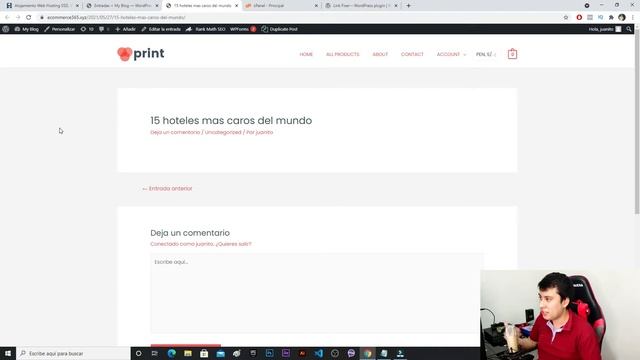Click Personalizar in admin bar
Screen dimensions: 640x360
pyautogui.click(x=60, y=29)
